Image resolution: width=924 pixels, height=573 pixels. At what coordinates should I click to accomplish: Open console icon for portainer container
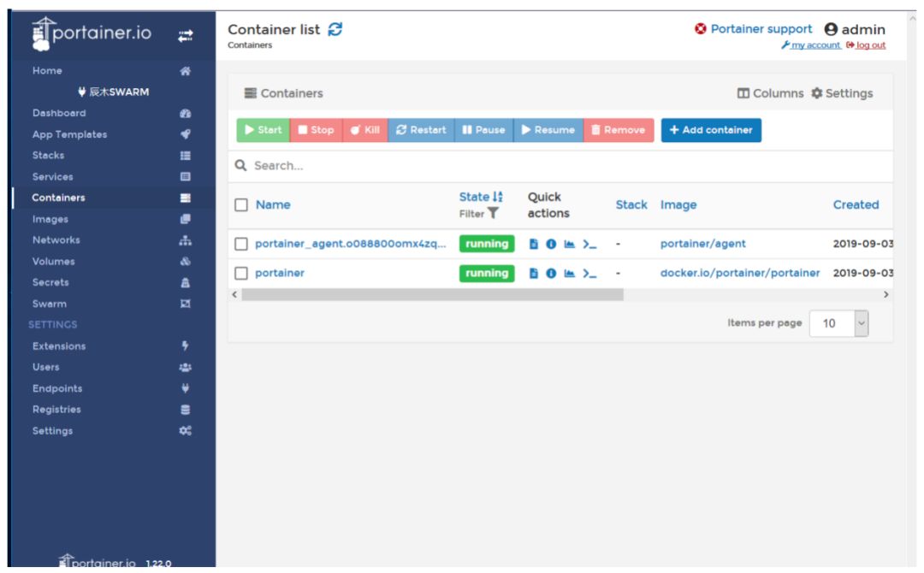[589, 274]
